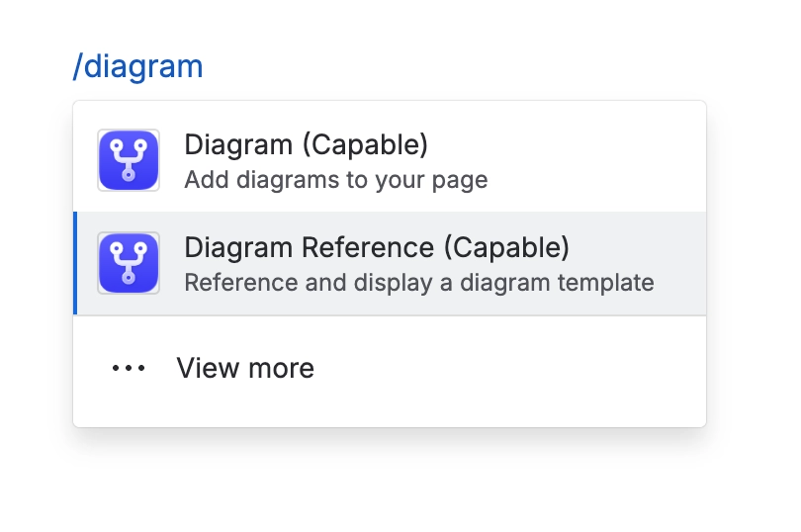Click the blue selection bar on highlighted item
801x532 pixels.
point(75,263)
